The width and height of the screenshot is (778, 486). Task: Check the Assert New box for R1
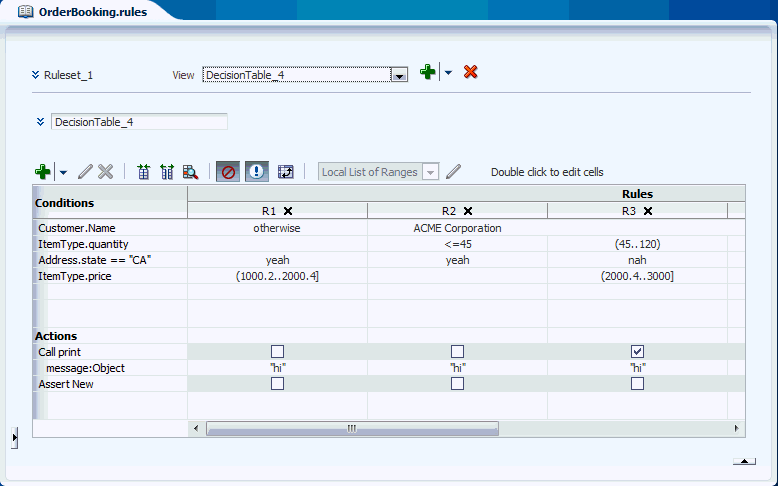tap(277, 383)
